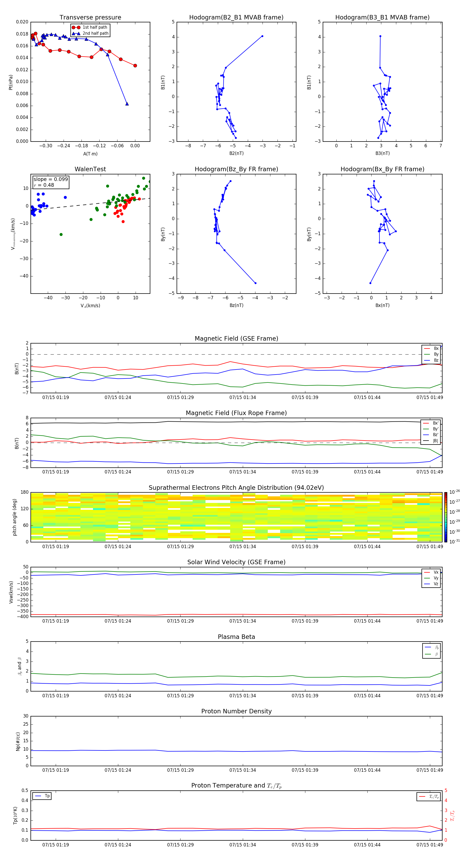Click the 'B2(nT)' x-axis label
Screen dimensions: 473x868
coord(236,153)
